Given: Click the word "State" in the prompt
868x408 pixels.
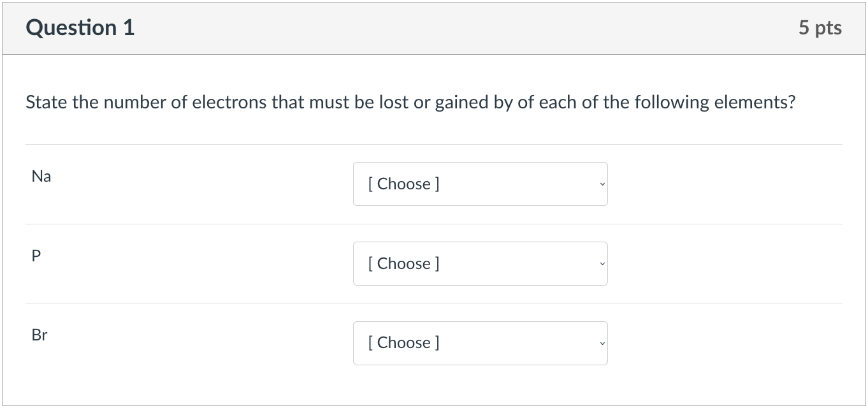Looking at the screenshot, I should pos(47,103).
